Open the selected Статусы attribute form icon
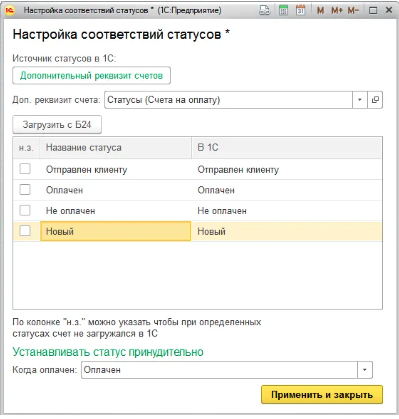 [375, 100]
